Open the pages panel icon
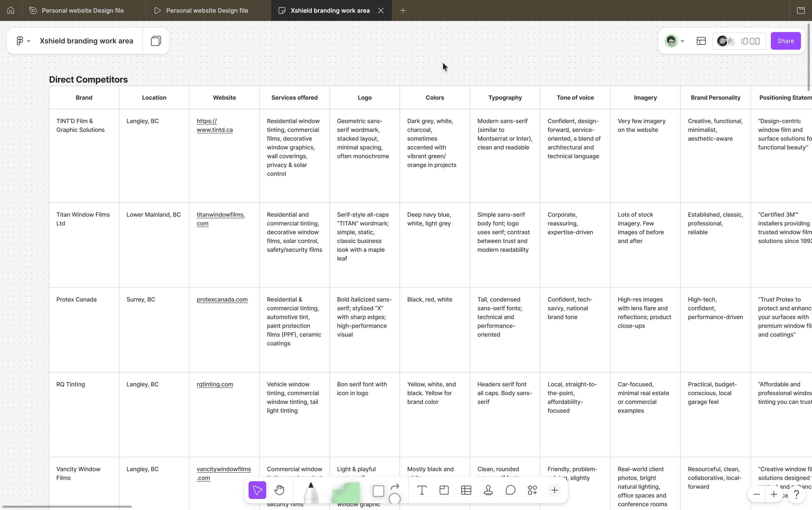This screenshot has height=510, width=812. 156,41
